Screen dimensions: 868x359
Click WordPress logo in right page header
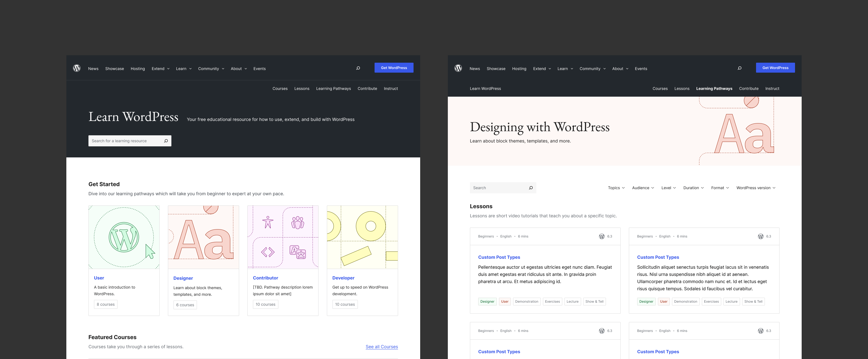(x=458, y=68)
